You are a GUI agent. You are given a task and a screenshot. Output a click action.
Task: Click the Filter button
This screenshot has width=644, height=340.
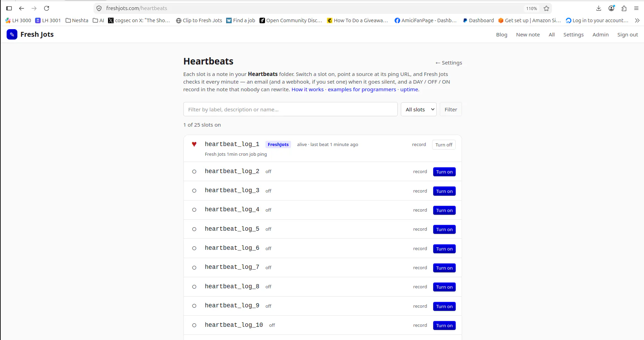pos(451,109)
